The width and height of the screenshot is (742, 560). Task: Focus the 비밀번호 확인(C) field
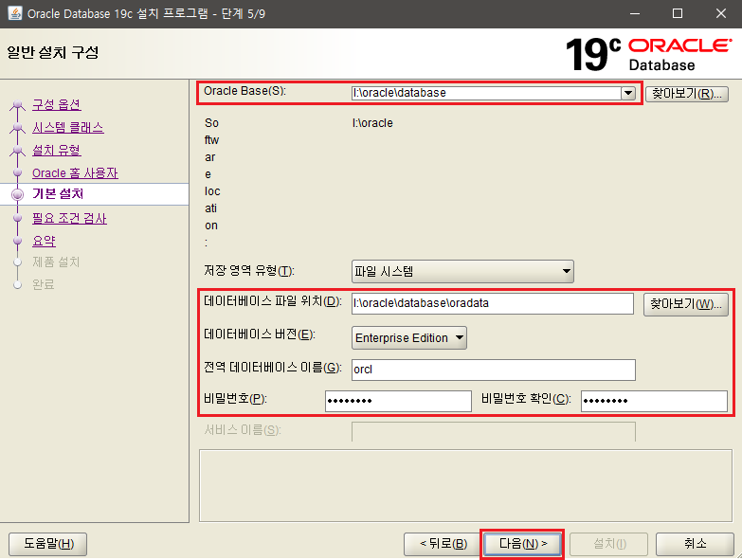tap(654, 401)
